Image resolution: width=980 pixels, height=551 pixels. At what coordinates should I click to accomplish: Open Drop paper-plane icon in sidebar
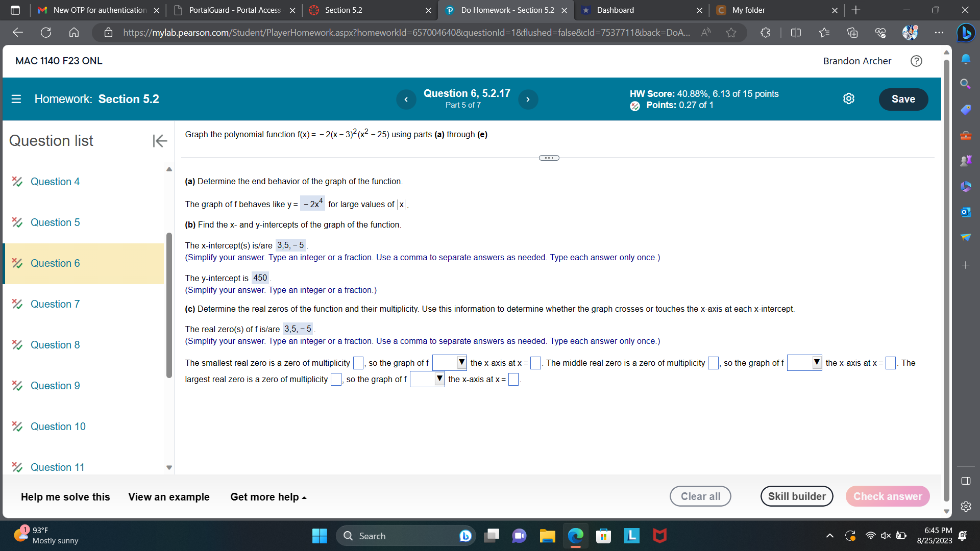point(966,237)
